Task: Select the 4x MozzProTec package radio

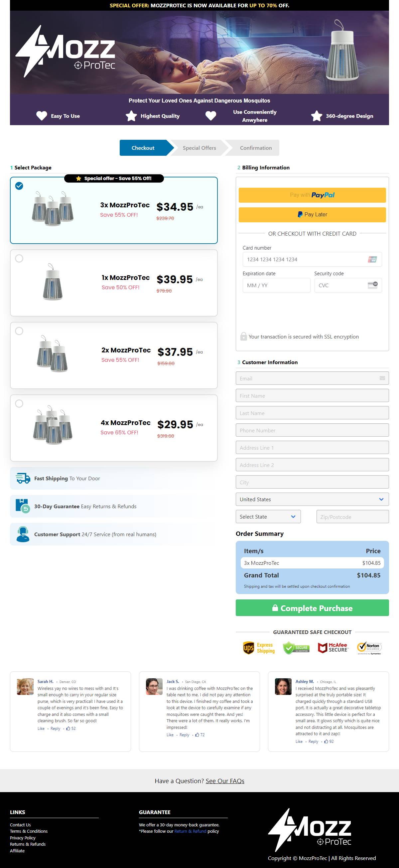Action: (19, 403)
